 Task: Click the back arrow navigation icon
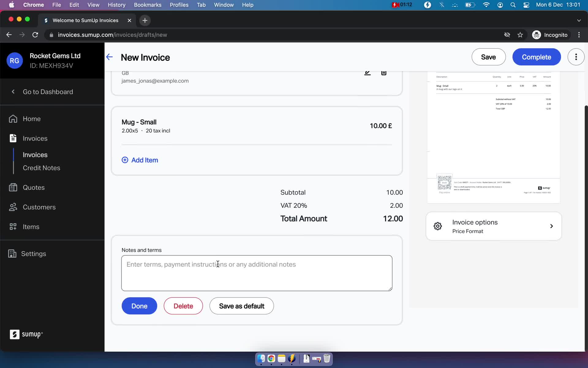pos(110,57)
